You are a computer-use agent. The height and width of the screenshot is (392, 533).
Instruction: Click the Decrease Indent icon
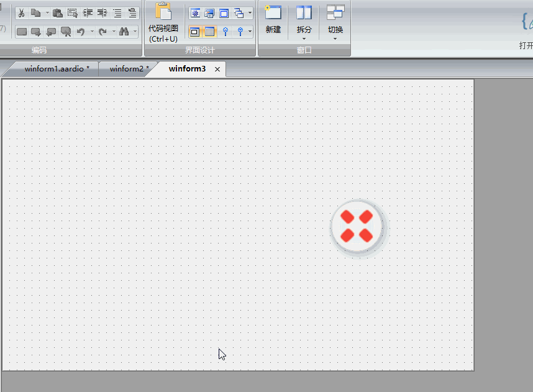pyautogui.click(x=102, y=13)
